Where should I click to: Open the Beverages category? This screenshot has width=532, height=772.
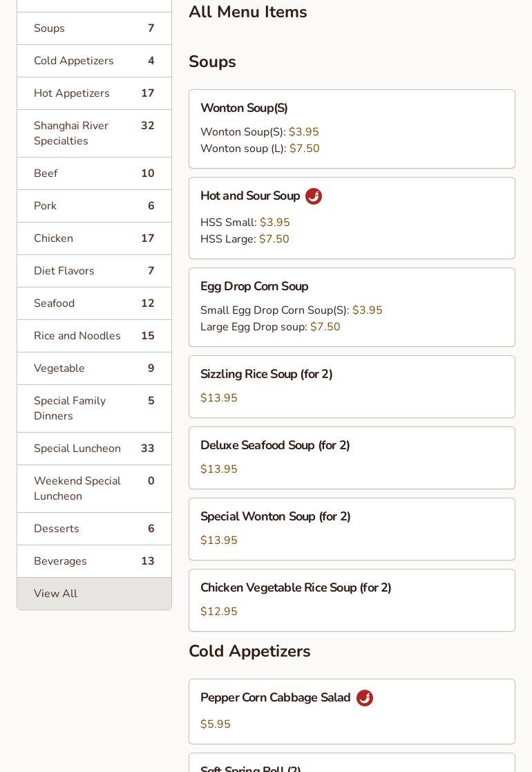(94, 561)
